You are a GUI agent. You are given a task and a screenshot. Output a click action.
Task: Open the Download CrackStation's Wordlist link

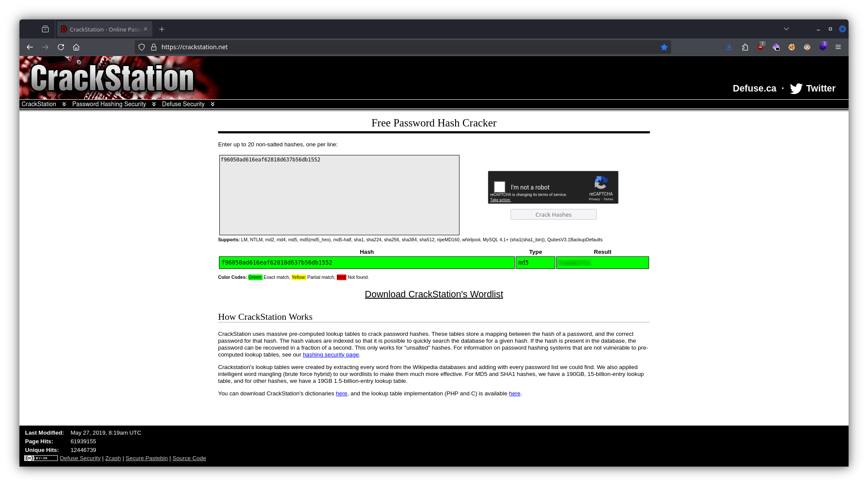434,294
